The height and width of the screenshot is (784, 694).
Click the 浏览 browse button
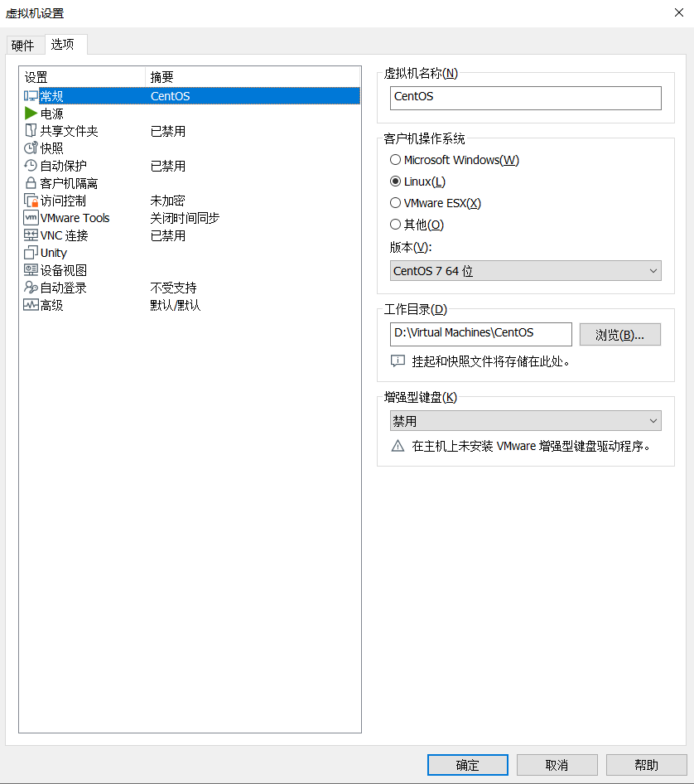click(619, 335)
